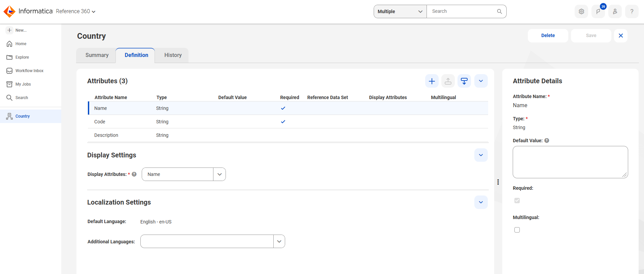Click the import attributes icon
Viewport: 644px width, 274px height.
pyautogui.click(x=464, y=81)
